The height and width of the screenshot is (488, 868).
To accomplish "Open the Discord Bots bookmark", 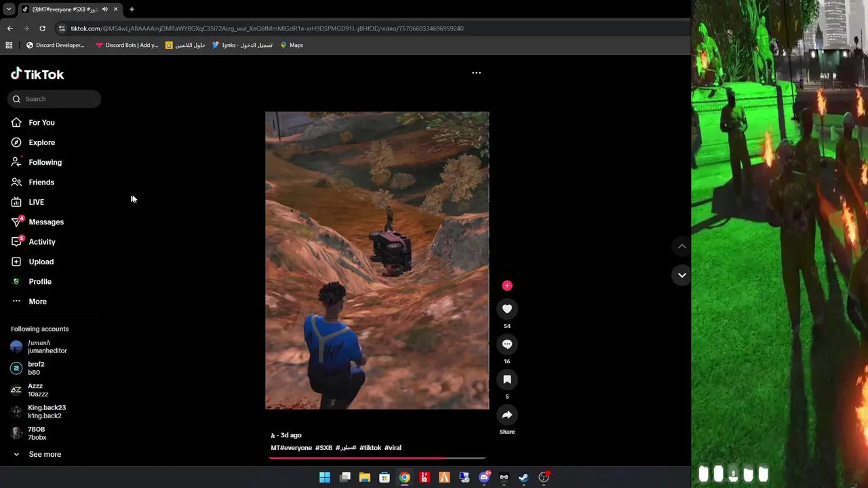I will pyautogui.click(x=127, y=45).
